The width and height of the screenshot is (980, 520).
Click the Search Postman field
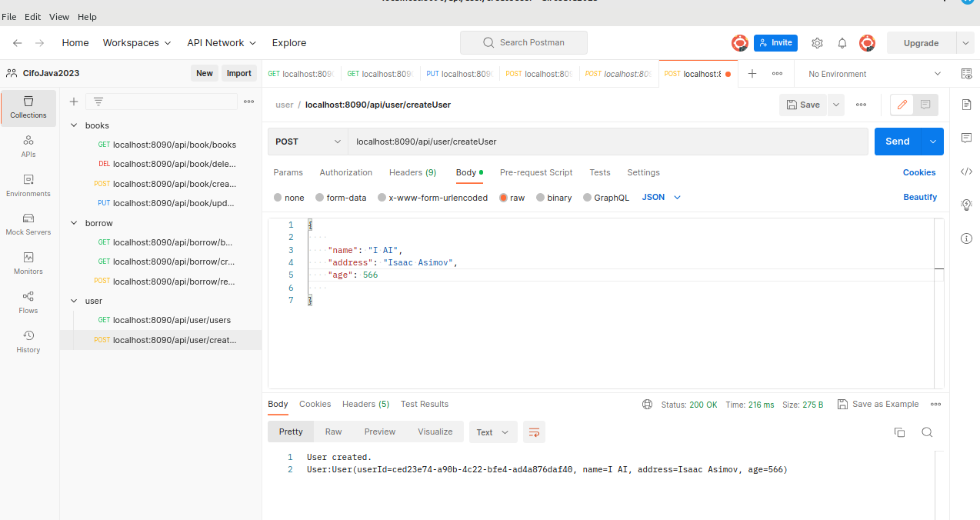pos(524,43)
